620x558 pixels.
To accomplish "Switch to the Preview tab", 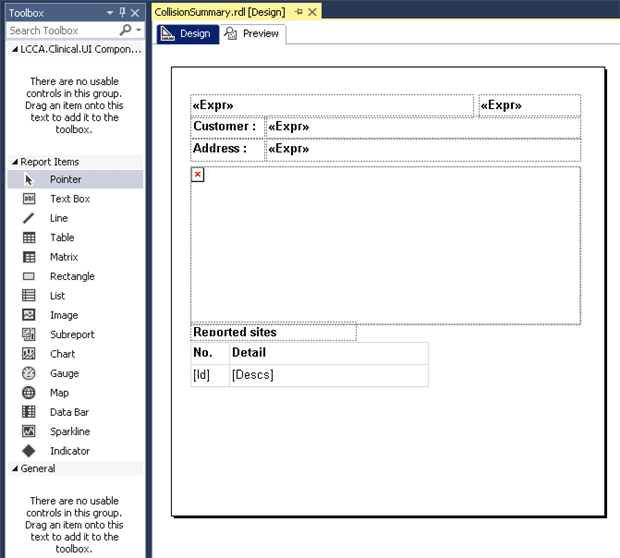I will [253, 34].
